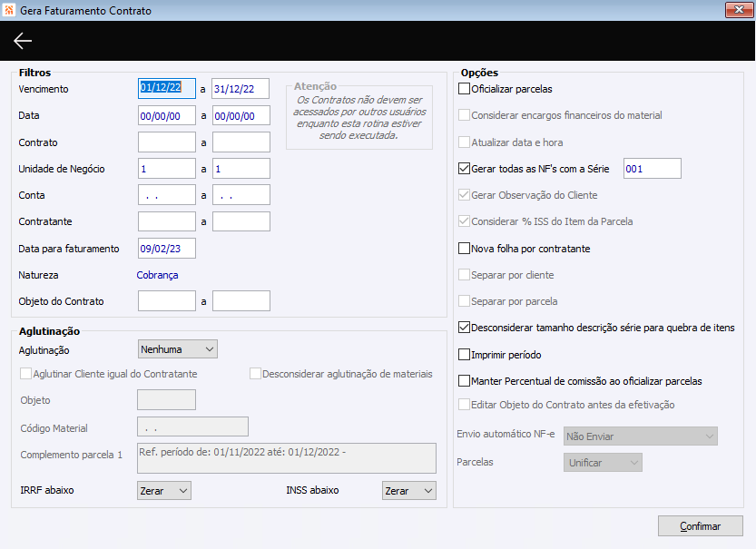Uncheck Desconsiderar tamanho descrição série option
The image size is (756, 549).
[x=464, y=328]
